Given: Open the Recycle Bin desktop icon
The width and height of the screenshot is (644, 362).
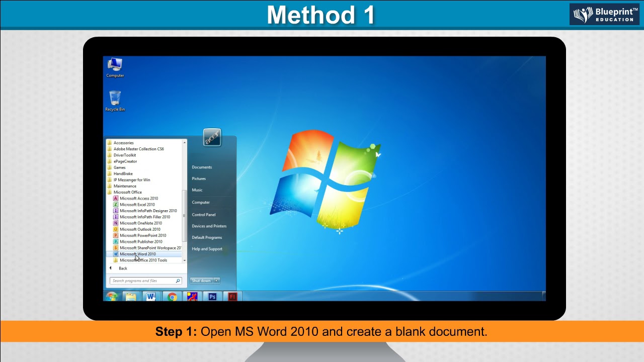Looking at the screenshot, I should [115, 101].
